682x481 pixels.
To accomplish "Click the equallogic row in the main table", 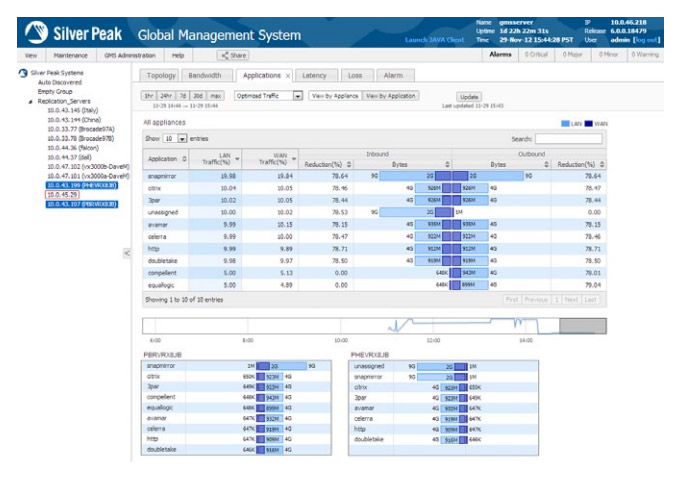I will [x=374, y=285].
